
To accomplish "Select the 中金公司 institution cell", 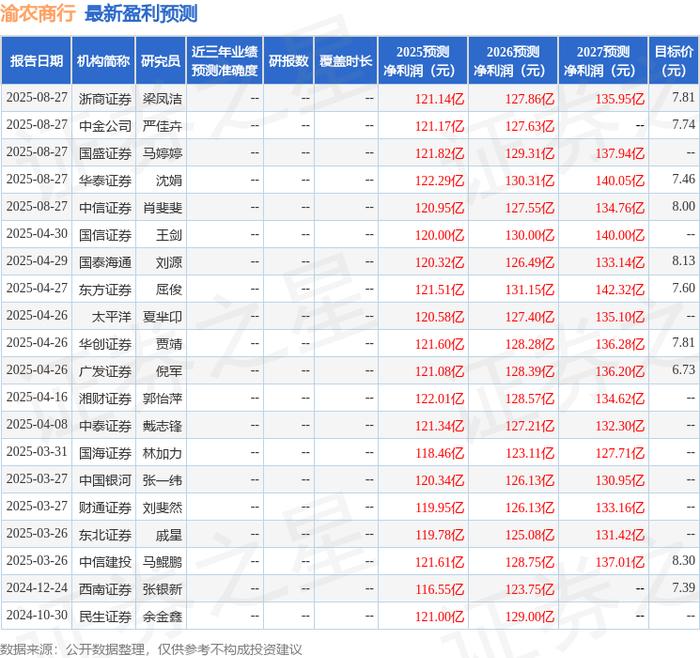I will (x=105, y=126).
